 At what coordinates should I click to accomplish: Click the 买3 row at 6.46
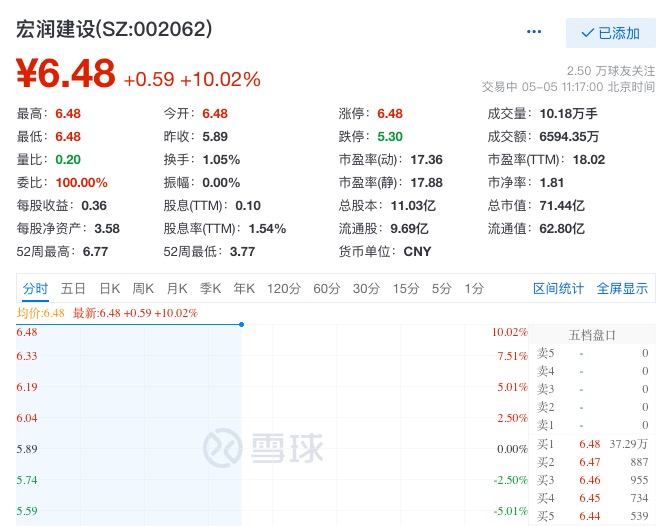592,480
